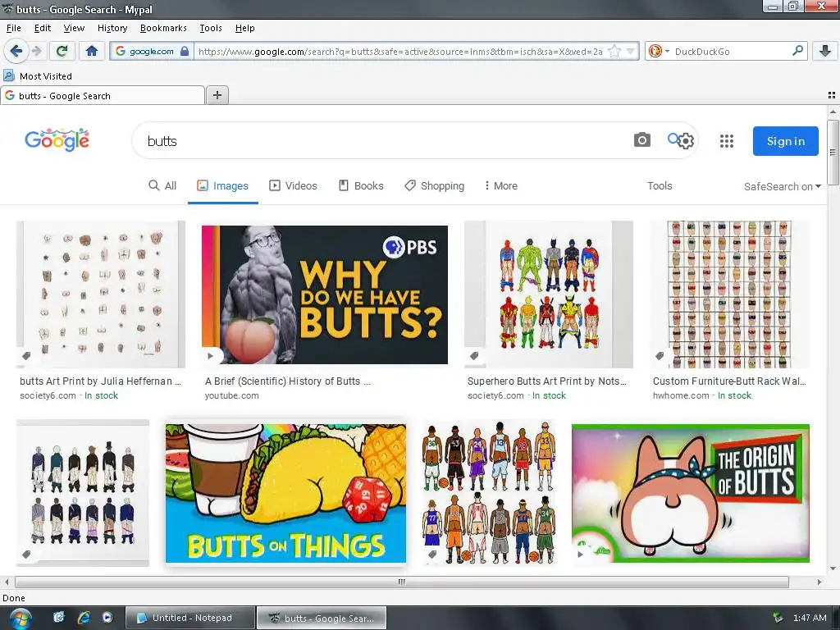Open the Windows Start button
This screenshot has width=840, height=630.
[x=21, y=619]
